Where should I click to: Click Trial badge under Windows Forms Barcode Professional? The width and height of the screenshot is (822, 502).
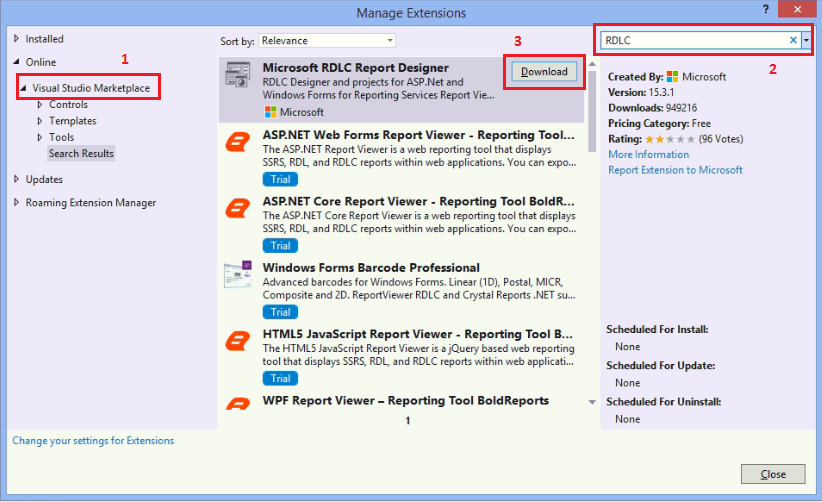click(280, 312)
